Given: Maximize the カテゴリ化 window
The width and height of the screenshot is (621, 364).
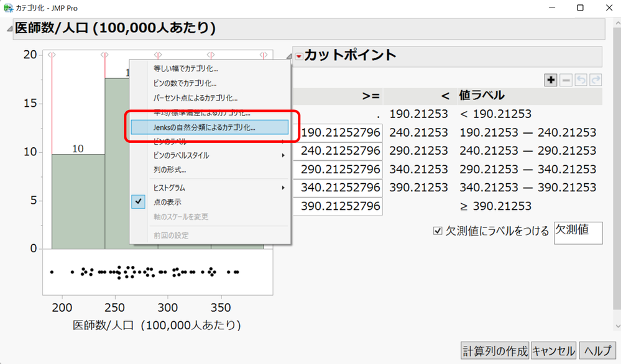Looking at the screenshot, I should [x=580, y=8].
